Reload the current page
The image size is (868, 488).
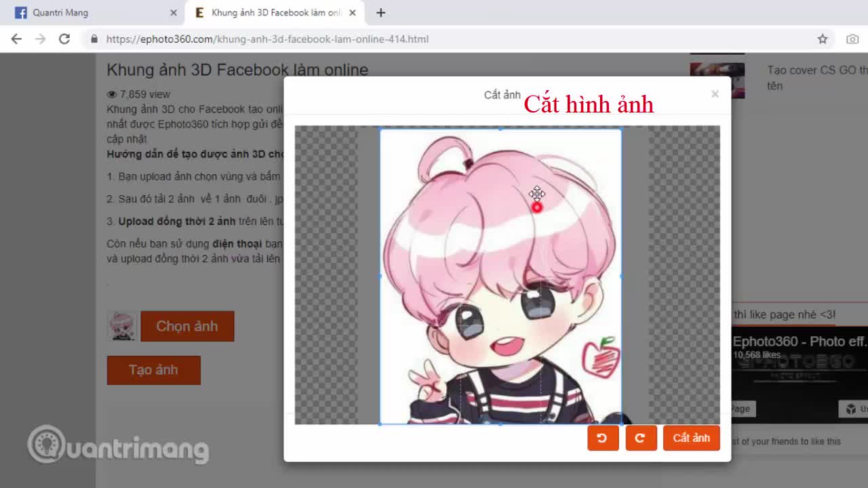click(64, 39)
